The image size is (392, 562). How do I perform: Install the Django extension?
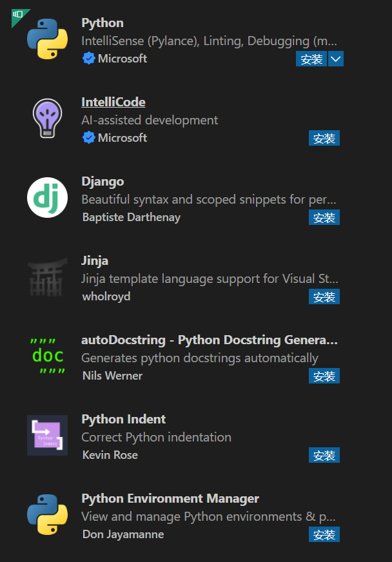pyautogui.click(x=324, y=217)
